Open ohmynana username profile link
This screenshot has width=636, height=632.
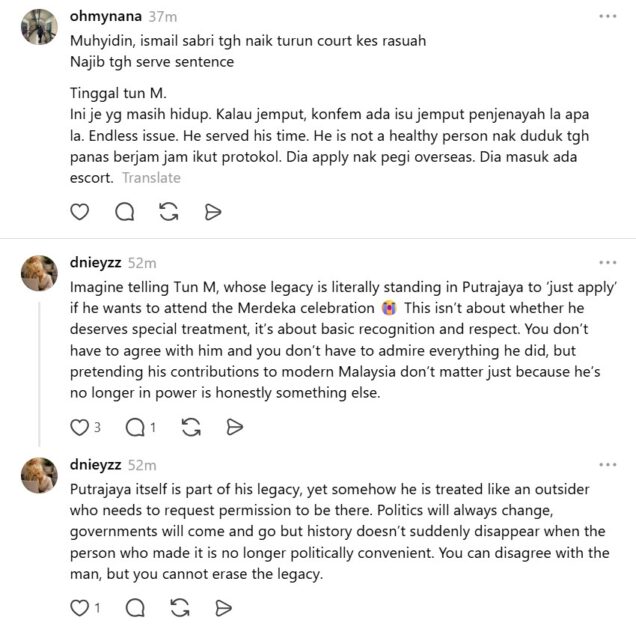106,16
